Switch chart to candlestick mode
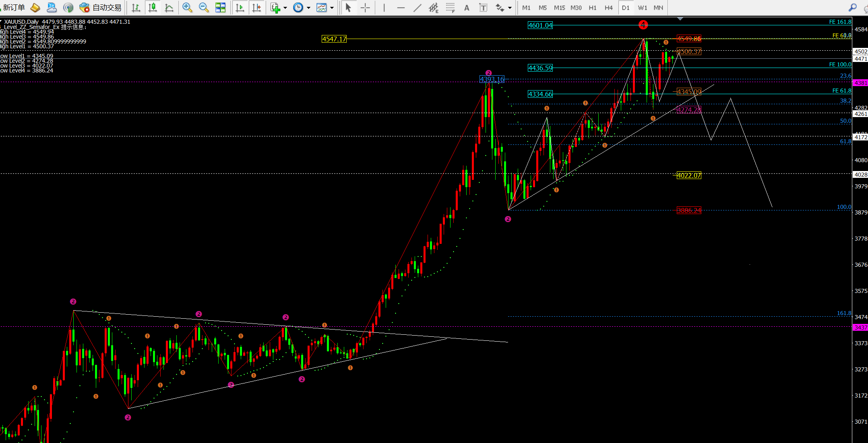Image resolution: width=868 pixels, height=443 pixels. [x=153, y=7]
